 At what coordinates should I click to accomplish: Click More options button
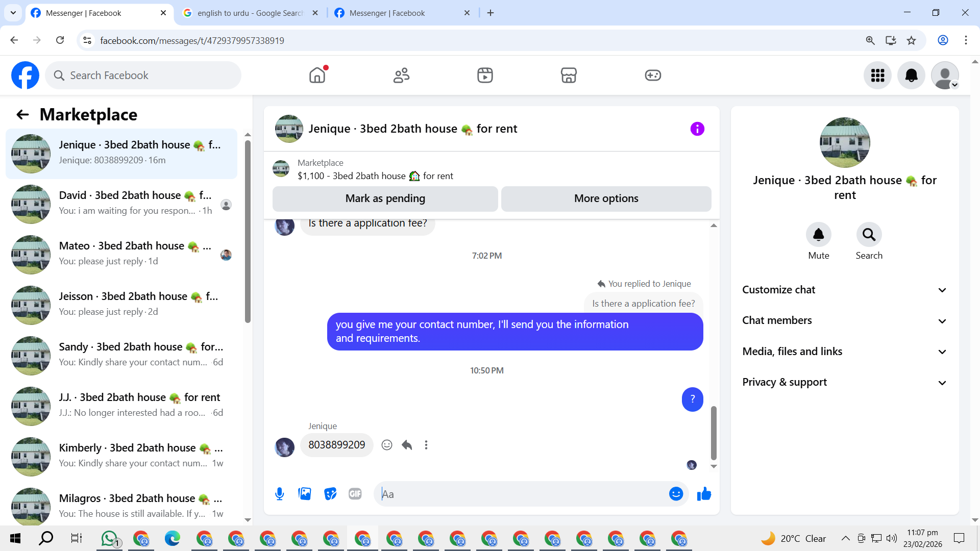point(606,198)
